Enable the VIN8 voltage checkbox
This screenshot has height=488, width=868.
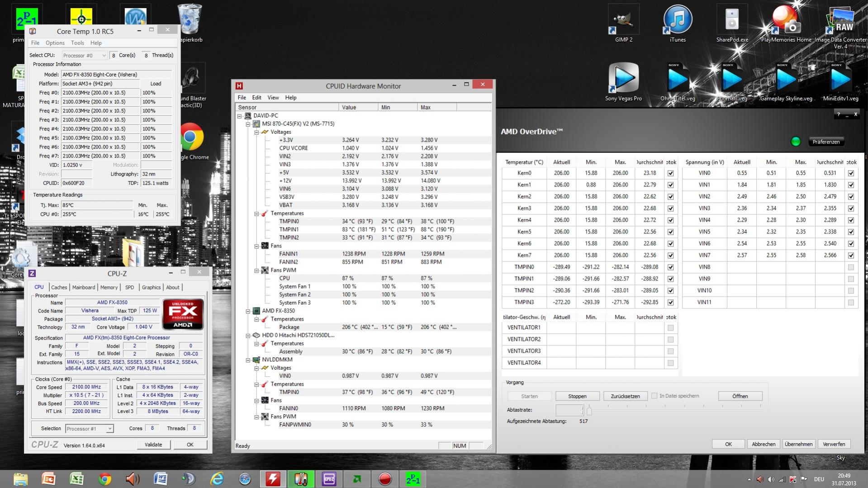click(x=851, y=267)
